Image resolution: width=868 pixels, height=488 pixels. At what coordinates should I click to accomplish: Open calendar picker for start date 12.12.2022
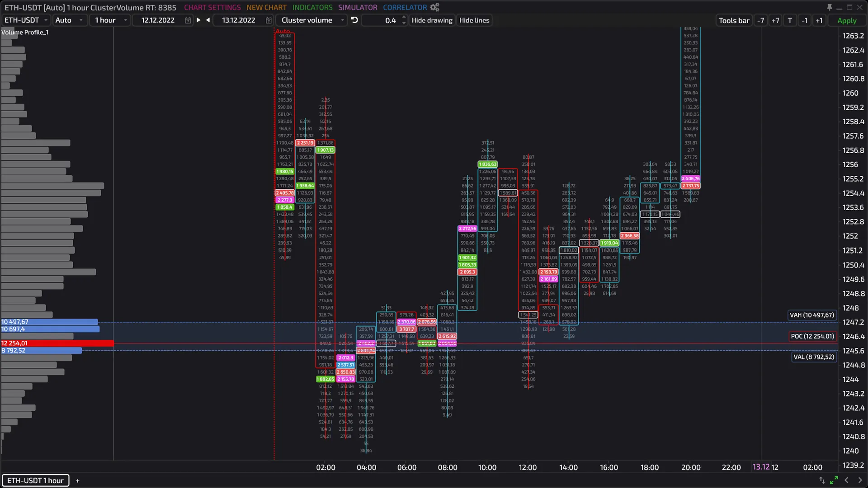pos(188,20)
